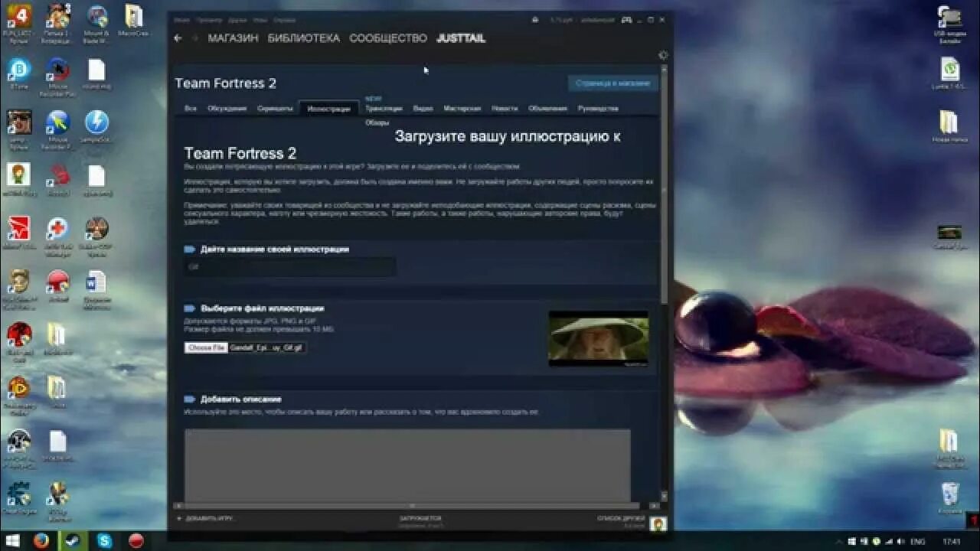This screenshot has height=551, width=980.
Task: Switch to the Обсуждения tab
Action: click(227, 109)
